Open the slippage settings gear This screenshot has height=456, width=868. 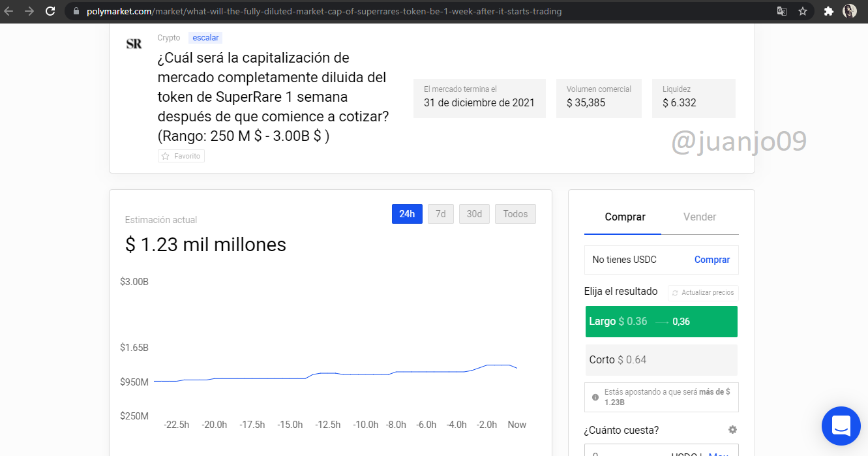732,430
